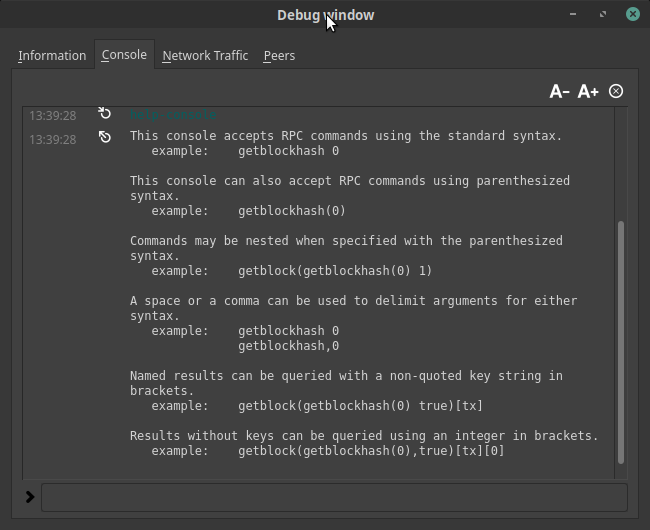Viewport: 650px width, 530px height.
Task: Decrease console font size with A-
Action: 559,91
